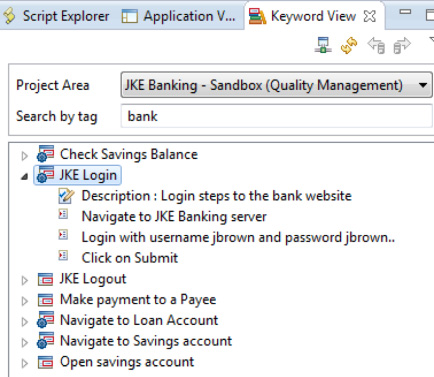Click step icon beside Navigate to JKE Banking
Viewport: 434px width, 377px height.
click(x=63, y=214)
